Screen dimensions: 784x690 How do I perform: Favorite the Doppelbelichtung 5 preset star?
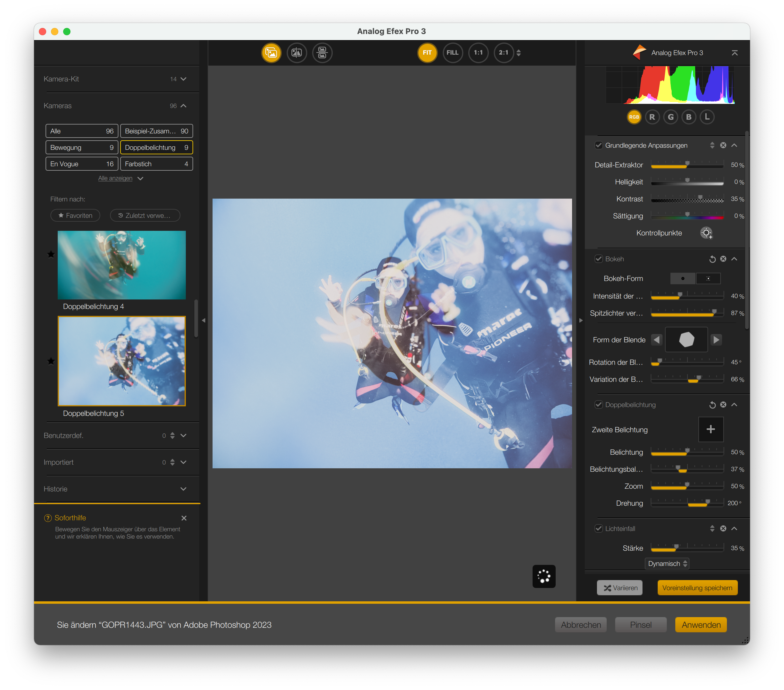coord(51,361)
